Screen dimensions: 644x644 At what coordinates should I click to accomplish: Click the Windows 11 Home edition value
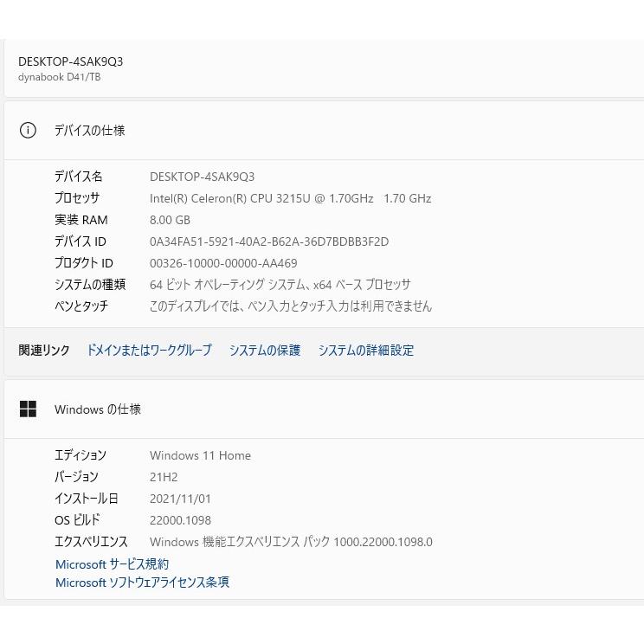point(201,455)
